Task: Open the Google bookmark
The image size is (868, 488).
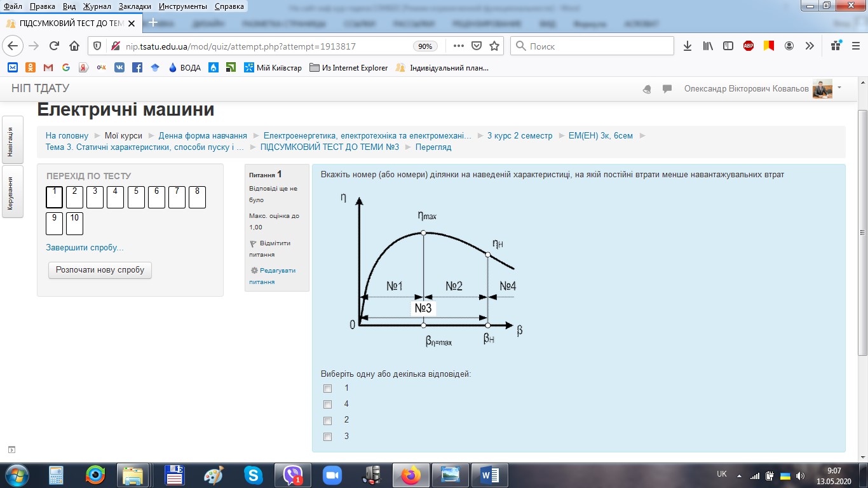Action: coord(66,67)
